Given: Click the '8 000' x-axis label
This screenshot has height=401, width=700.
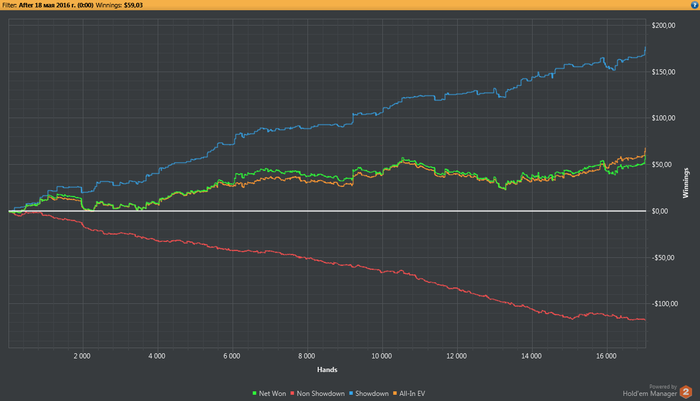Looking at the screenshot, I should tap(307, 356).
